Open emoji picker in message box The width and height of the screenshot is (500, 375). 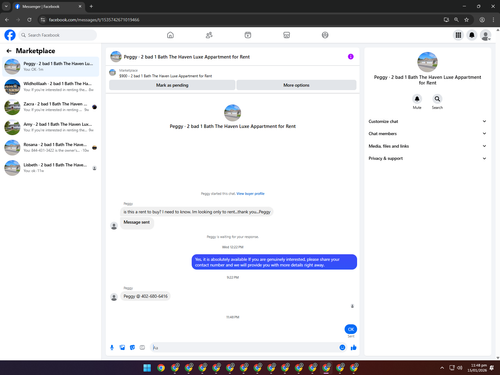[x=342, y=347]
